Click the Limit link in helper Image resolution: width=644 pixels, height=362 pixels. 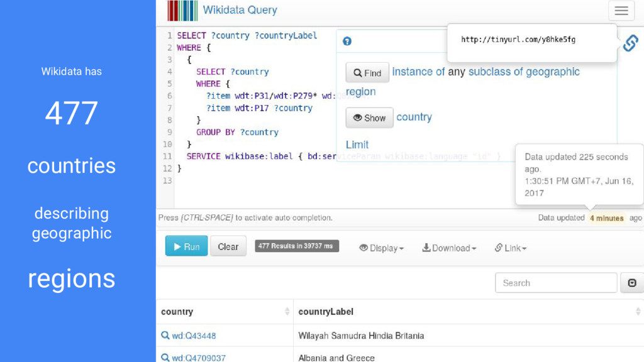[357, 145]
